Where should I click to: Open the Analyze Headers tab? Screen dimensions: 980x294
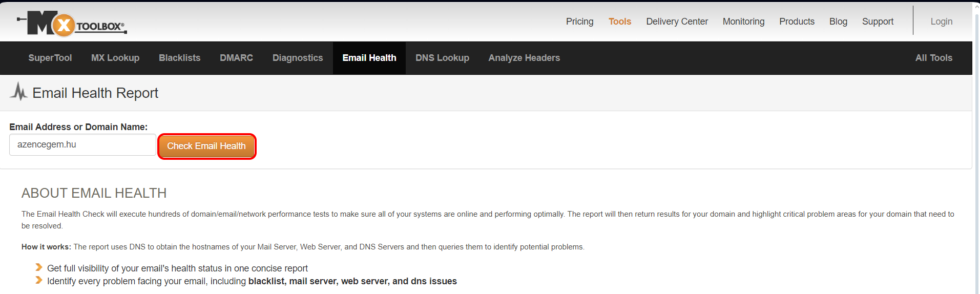click(x=524, y=58)
